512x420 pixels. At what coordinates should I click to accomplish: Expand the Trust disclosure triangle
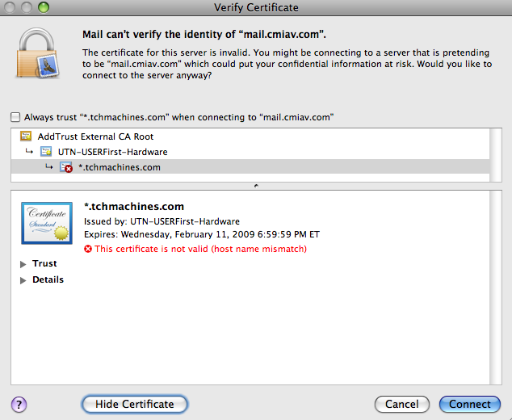coord(23,264)
